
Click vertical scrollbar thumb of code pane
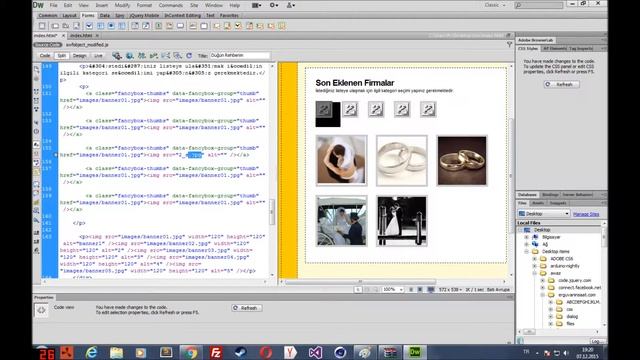point(272,211)
